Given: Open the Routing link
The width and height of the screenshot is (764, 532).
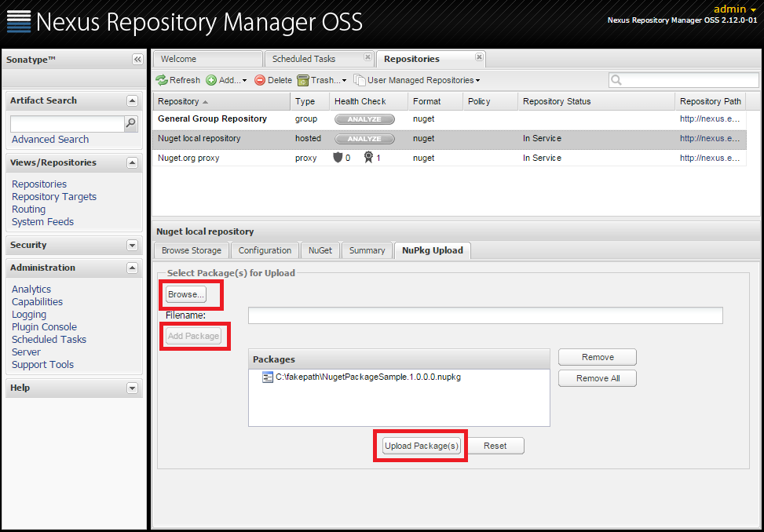Looking at the screenshot, I should tap(29, 210).
